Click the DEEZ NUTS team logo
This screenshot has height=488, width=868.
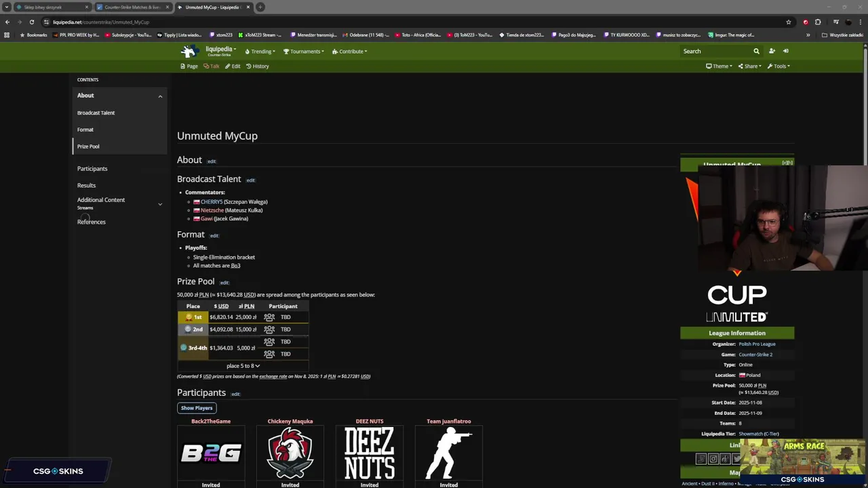pos(370,453)
